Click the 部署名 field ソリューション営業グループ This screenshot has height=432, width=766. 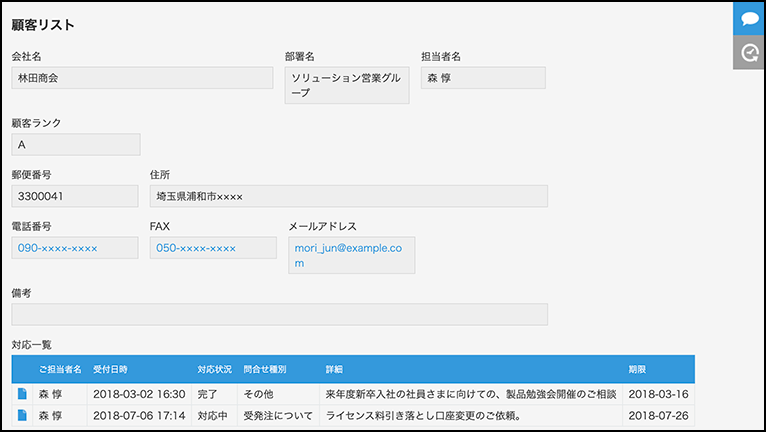[x=347, y=85]
